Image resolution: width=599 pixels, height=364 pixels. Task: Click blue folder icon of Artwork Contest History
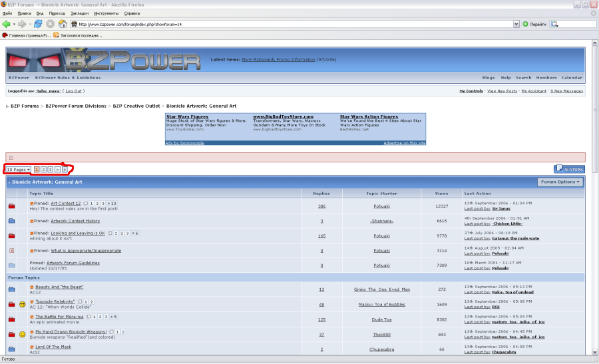[x=12, y=221]
